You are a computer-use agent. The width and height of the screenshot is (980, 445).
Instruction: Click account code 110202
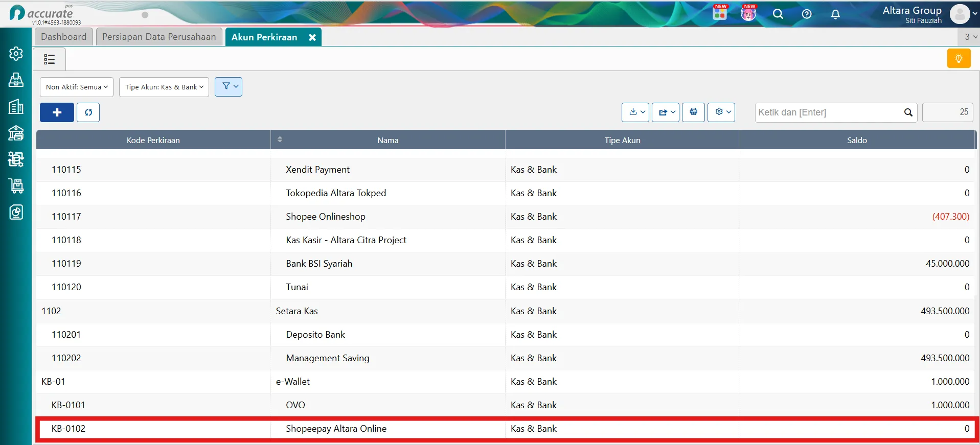66,358
